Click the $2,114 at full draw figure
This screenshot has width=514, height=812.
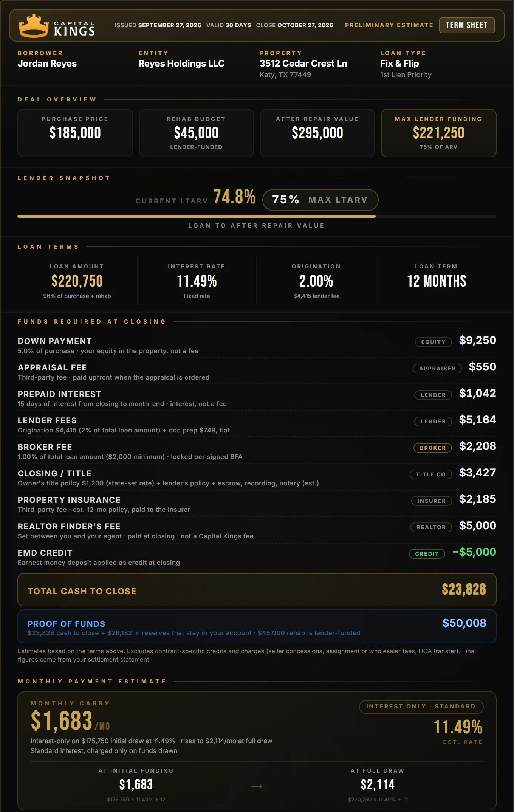pos(378,785)
